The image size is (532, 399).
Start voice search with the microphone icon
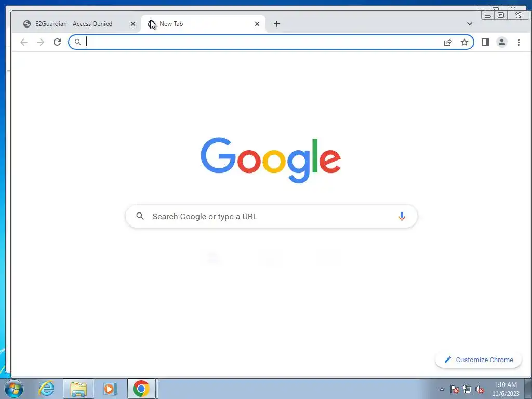point(402,216)
